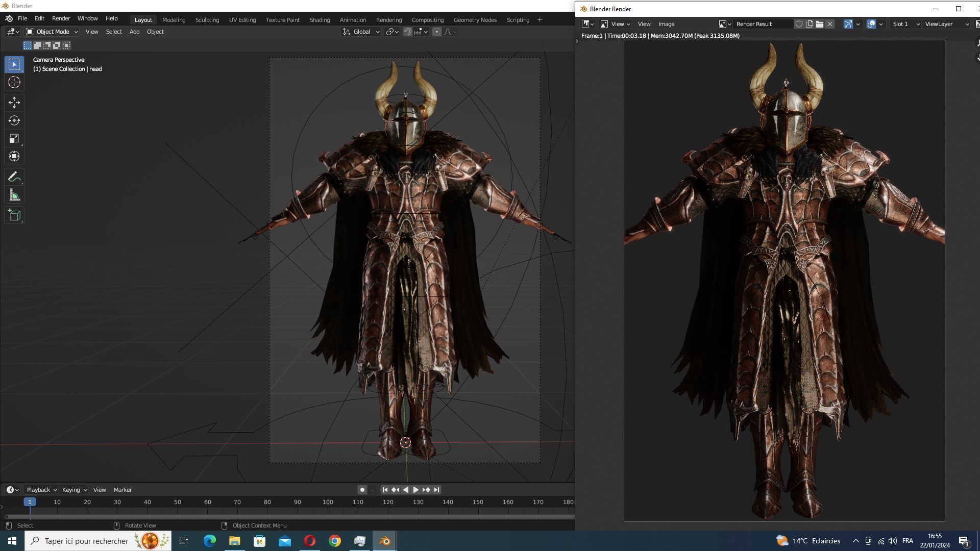
Task: Set selection mode to Invert
Action: [x=57, y=45]
